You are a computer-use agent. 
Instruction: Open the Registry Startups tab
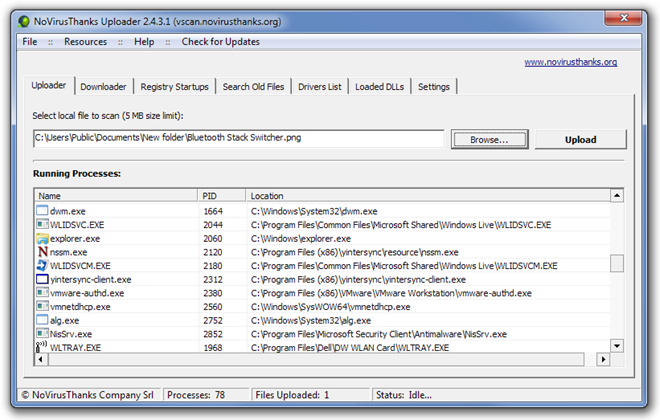(174, 87)
